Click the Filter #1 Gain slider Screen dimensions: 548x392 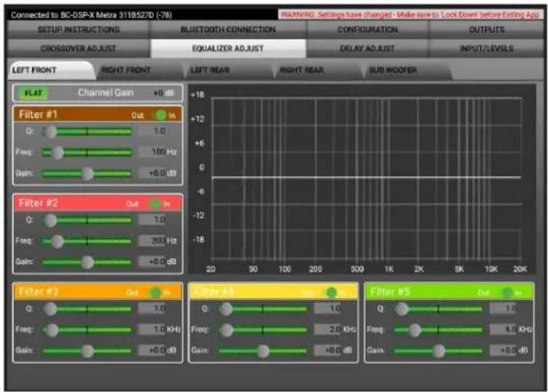87,174
